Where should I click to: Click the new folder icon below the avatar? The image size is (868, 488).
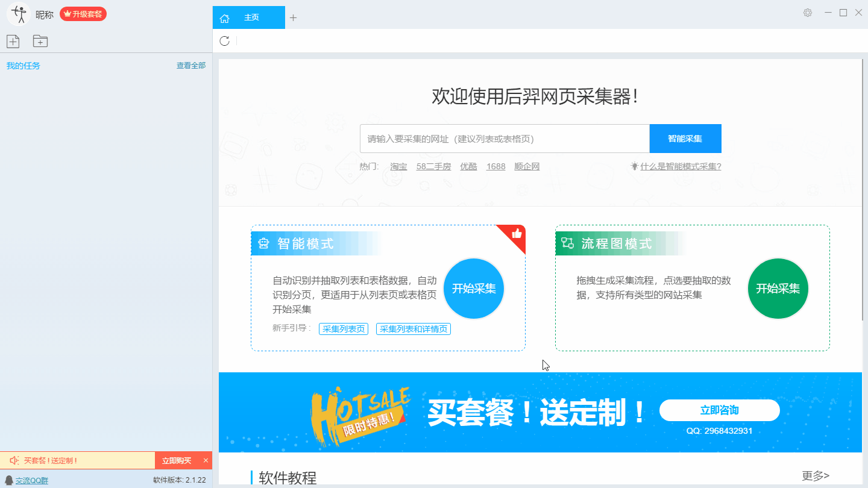(40, 41)
